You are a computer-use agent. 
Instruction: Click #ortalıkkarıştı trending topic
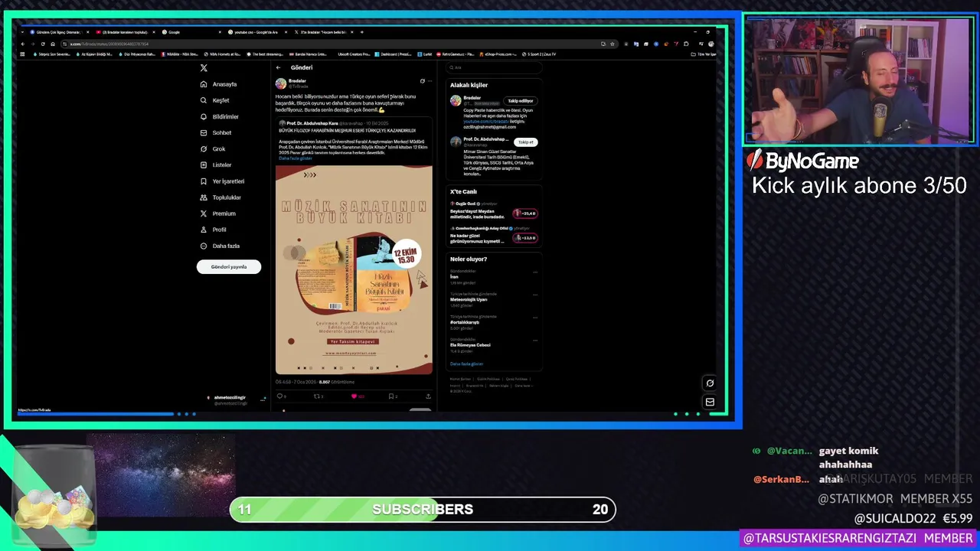pyautogui.click(x=465, y=322)
